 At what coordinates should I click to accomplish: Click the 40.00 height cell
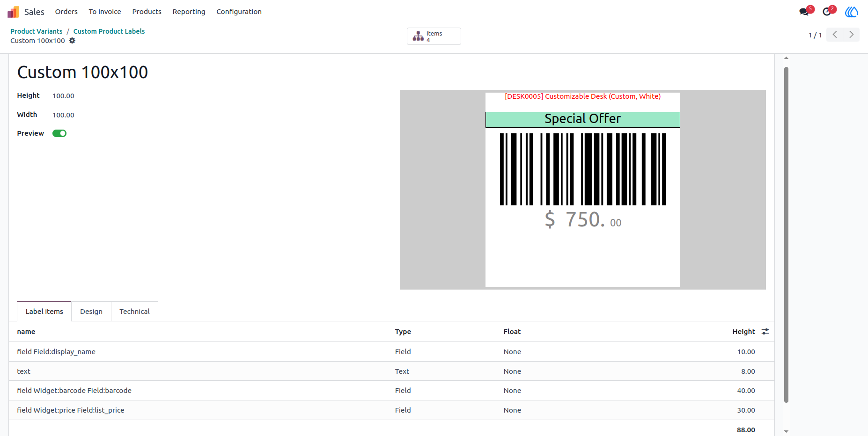pos(746,391)
